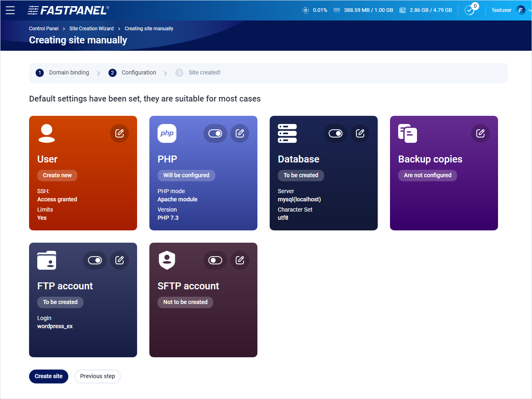Click the Limits Yes value

pos(42,218)
